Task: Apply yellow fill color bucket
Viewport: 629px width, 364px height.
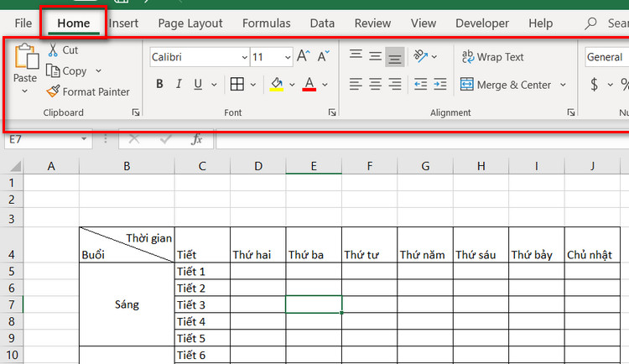Action: click(x=277, y=84)
